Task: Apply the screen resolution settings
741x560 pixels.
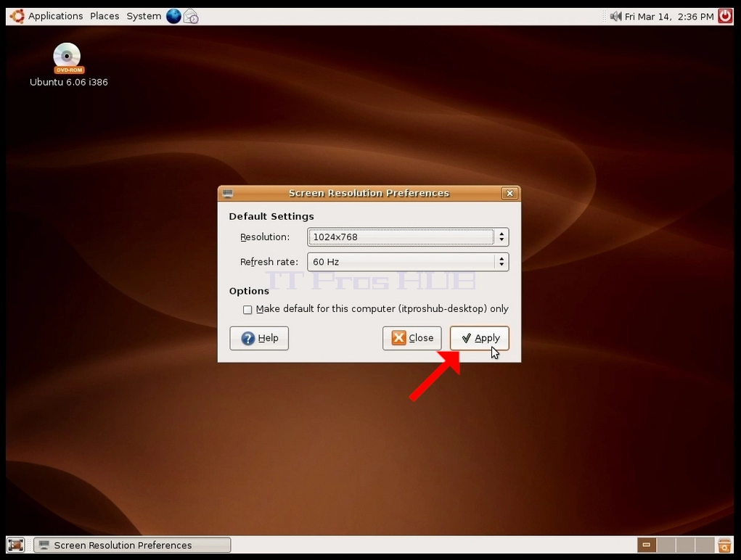Action: (479, 338)
